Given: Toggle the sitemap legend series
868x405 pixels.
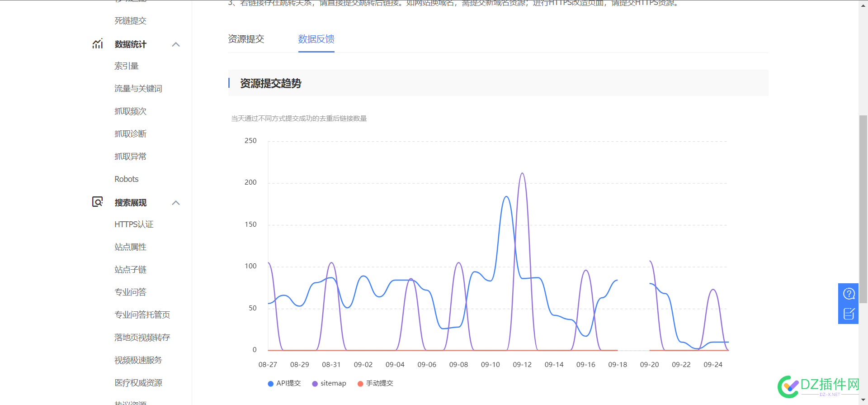Looking at the screenshot, I should 329,383.
